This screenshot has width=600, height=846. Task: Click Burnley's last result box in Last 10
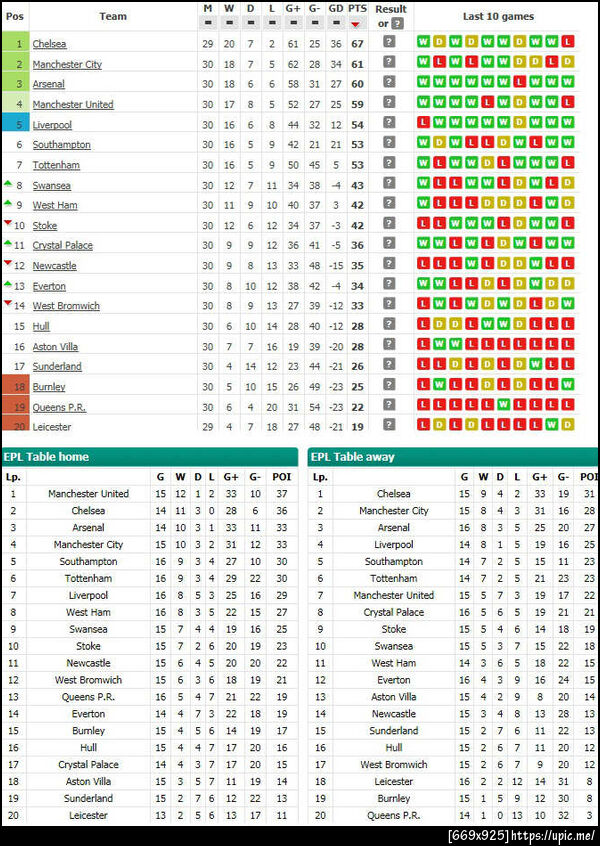click(568, 386)
